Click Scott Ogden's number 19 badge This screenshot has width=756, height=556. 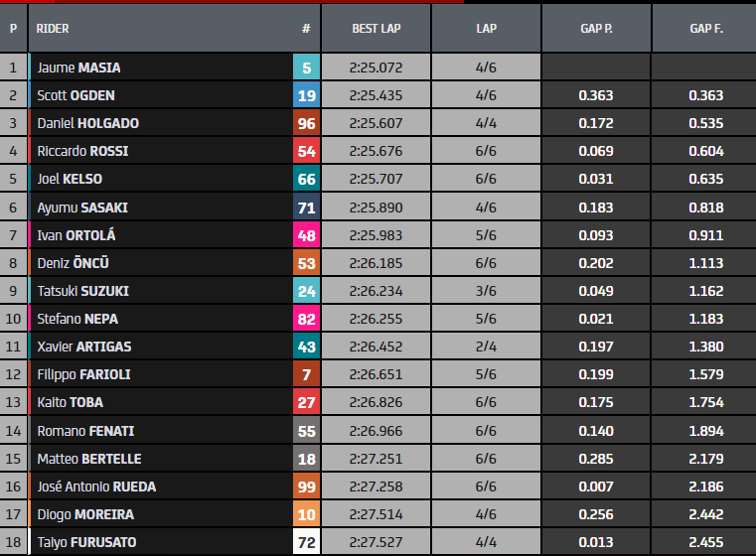coord(306,96)
